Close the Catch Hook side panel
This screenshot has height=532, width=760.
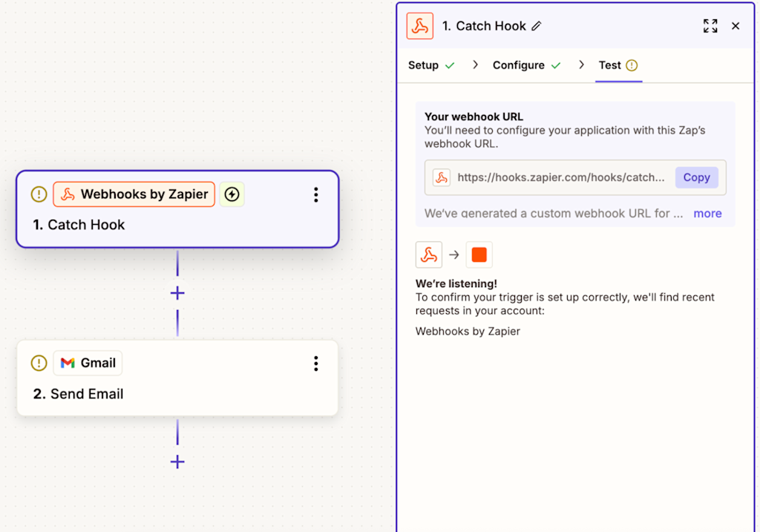point(736,26)
